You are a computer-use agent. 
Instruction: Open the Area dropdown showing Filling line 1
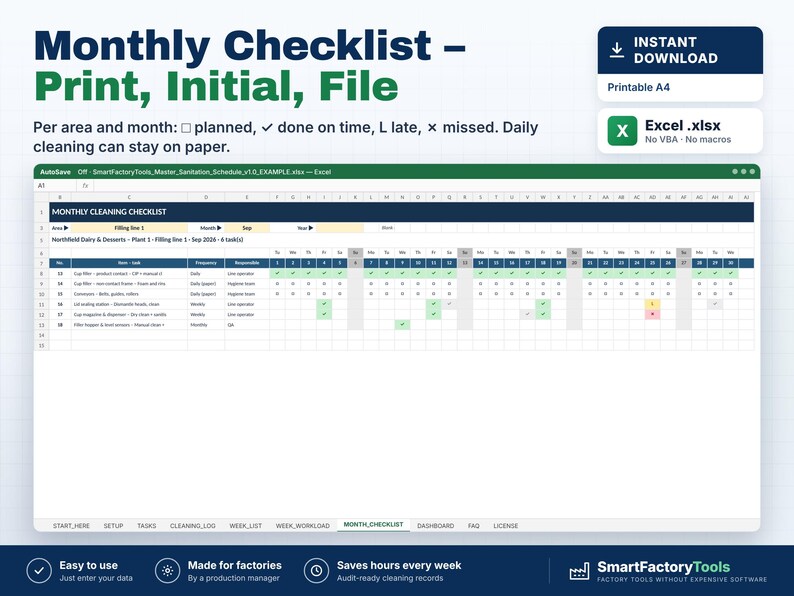[x=129, y=228]
